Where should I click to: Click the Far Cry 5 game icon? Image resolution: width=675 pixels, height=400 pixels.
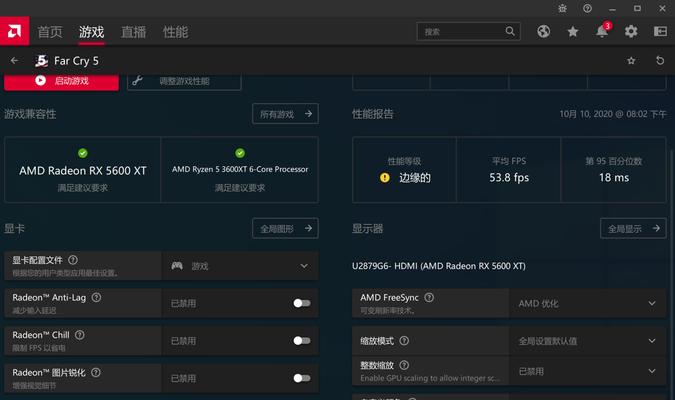click(41, 61)
